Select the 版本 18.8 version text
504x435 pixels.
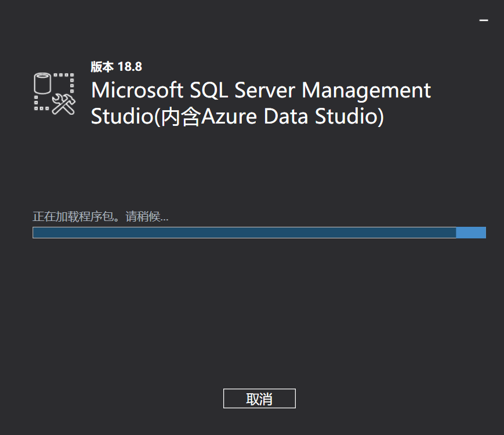117,67
